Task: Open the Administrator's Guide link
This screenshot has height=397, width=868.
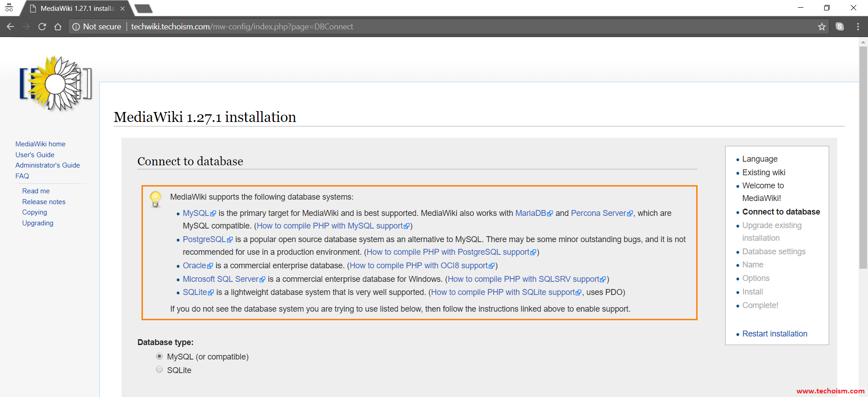Action: (x=47, y=165)
